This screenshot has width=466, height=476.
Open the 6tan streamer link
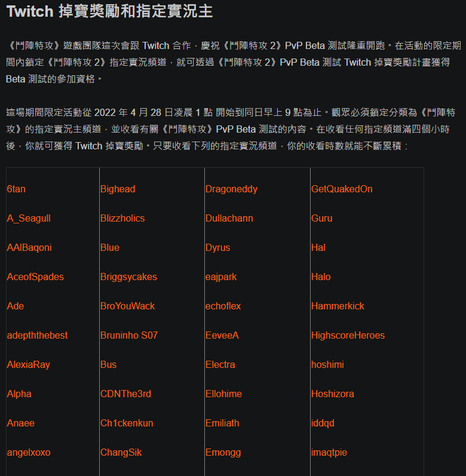(x=16, y=189)
